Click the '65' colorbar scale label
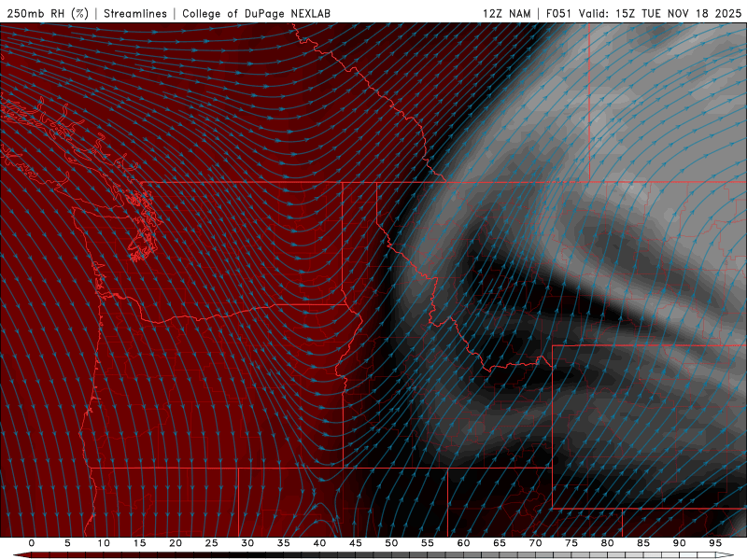Image resolution: width=747 pixels, height=560 pixels. pyautogui.click(x=500, y=543)
